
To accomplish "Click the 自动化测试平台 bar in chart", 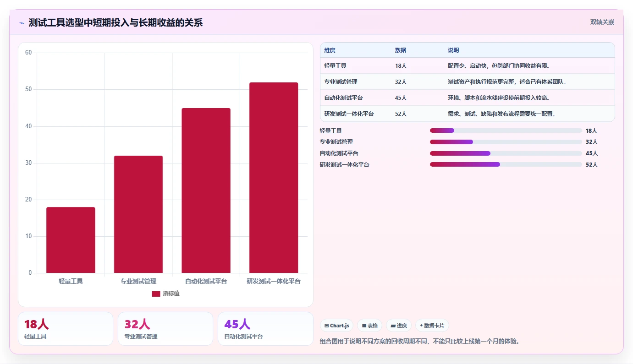I will [x=206, y=190].
